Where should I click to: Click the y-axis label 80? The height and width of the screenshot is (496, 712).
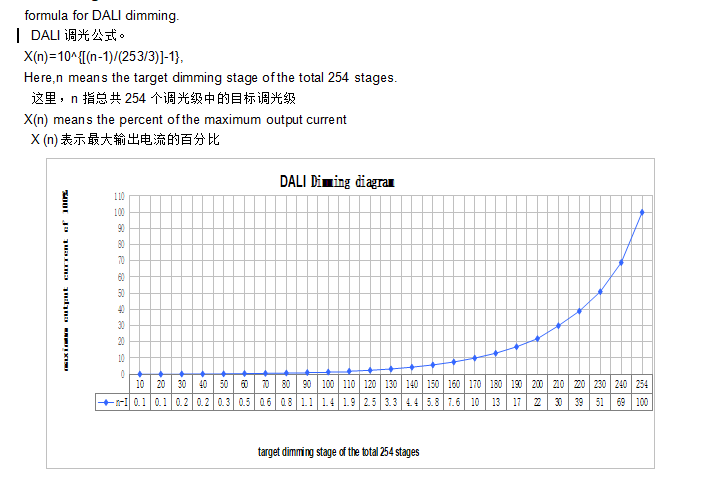[121, 244]
